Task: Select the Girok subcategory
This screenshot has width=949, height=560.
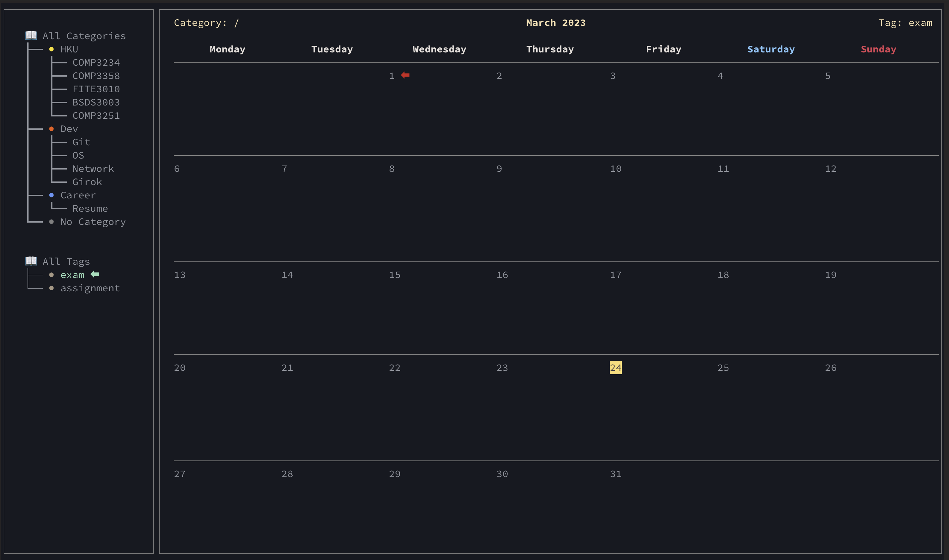Action: [87, 182]
